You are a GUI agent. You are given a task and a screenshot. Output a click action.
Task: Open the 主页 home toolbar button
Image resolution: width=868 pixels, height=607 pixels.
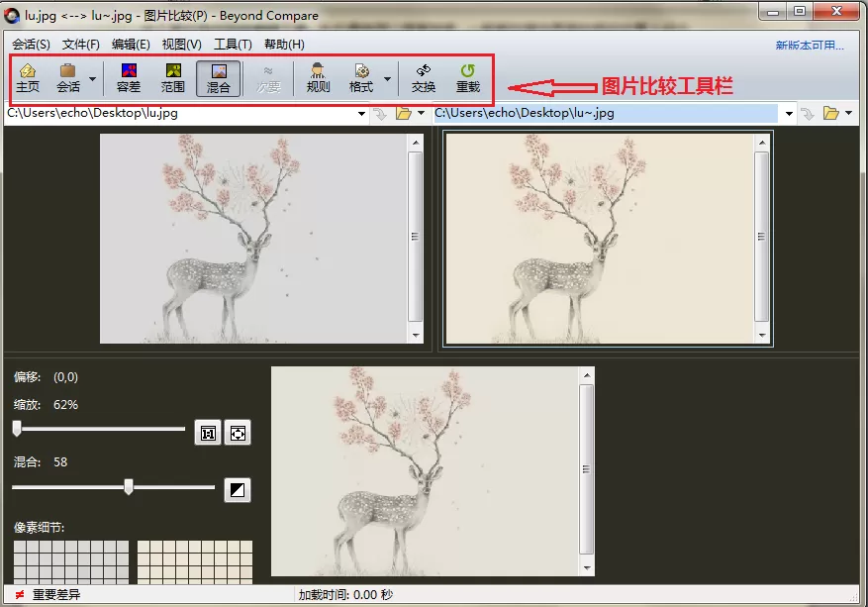(x=28, y=77)
